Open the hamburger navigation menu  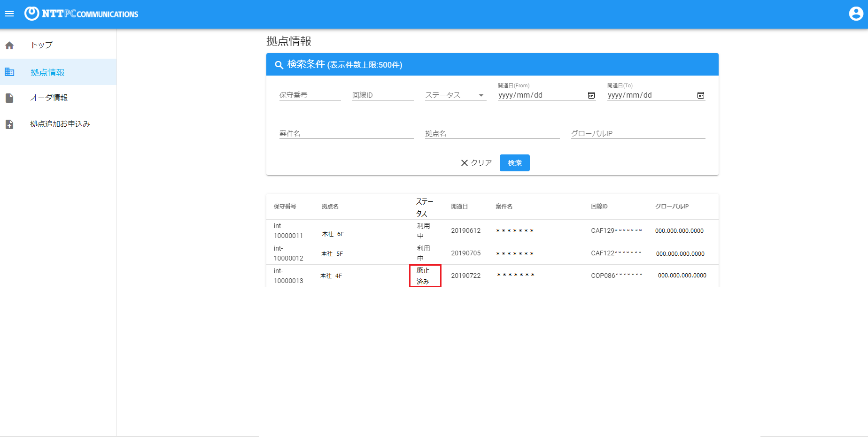[x=9, y=14]
